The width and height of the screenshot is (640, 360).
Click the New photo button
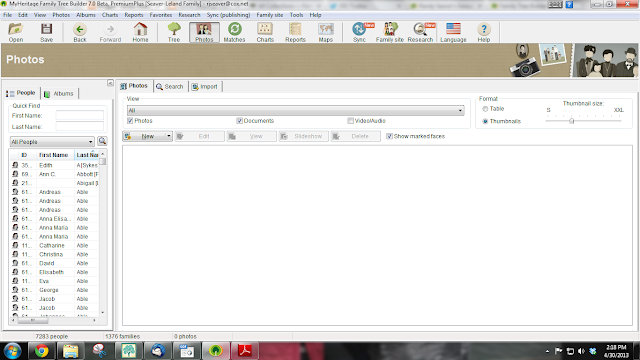144,136
